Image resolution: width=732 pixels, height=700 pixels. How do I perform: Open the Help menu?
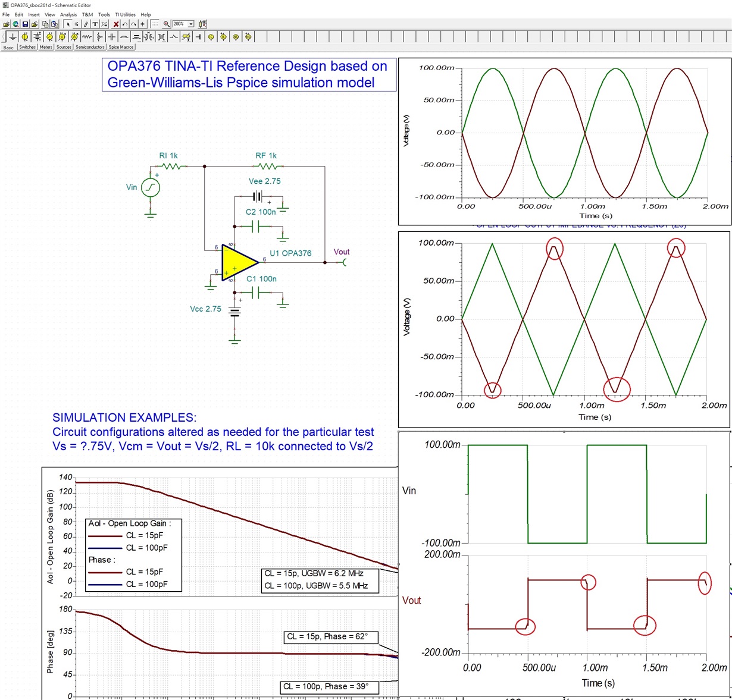click(146, 14)
